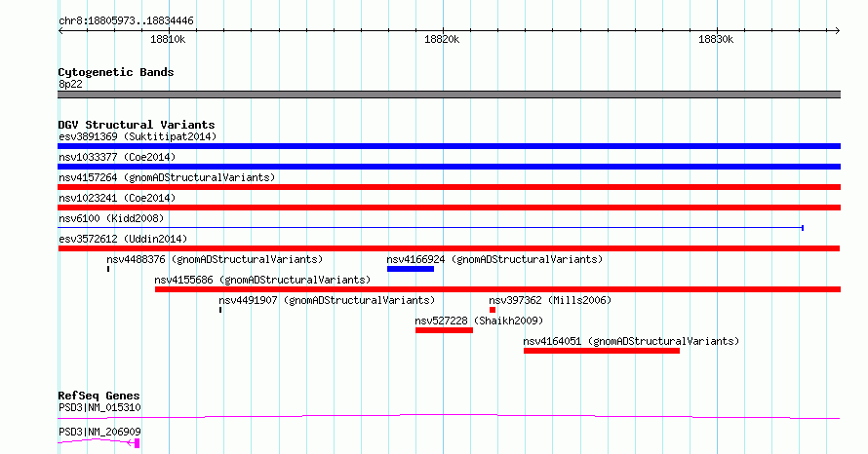Open the nsv527228 (Shaikh2009) label
The image size is (868, 454).
480,321
